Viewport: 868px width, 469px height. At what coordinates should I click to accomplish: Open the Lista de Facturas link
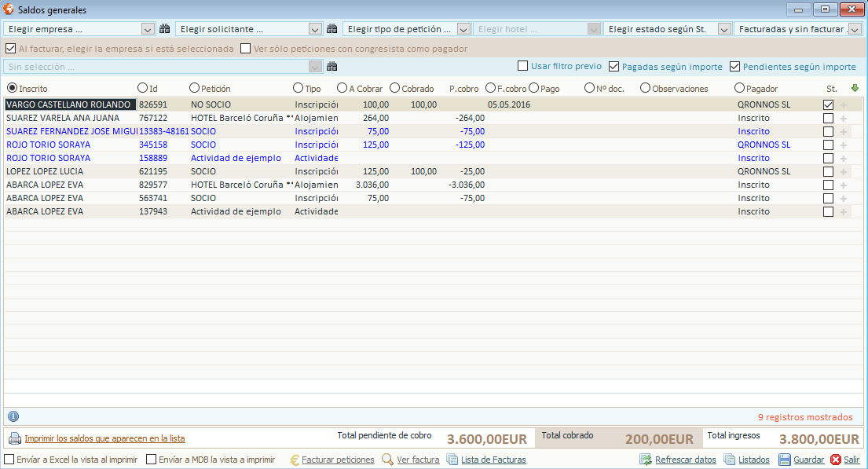[493, 460]
